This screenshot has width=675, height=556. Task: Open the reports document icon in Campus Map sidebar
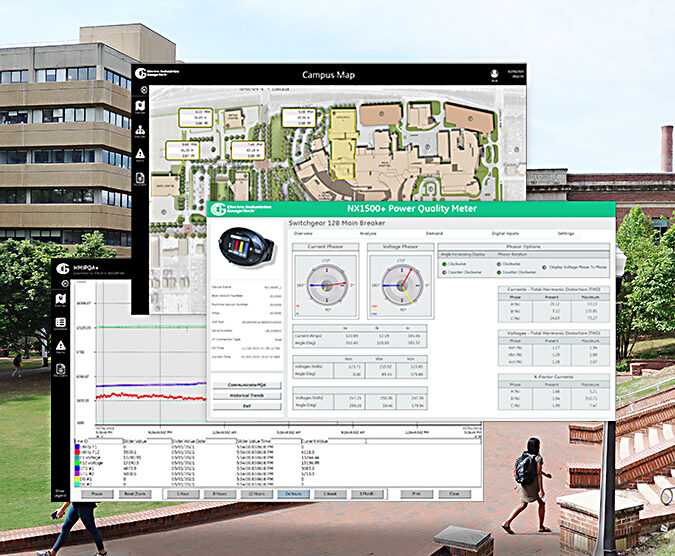140,178
